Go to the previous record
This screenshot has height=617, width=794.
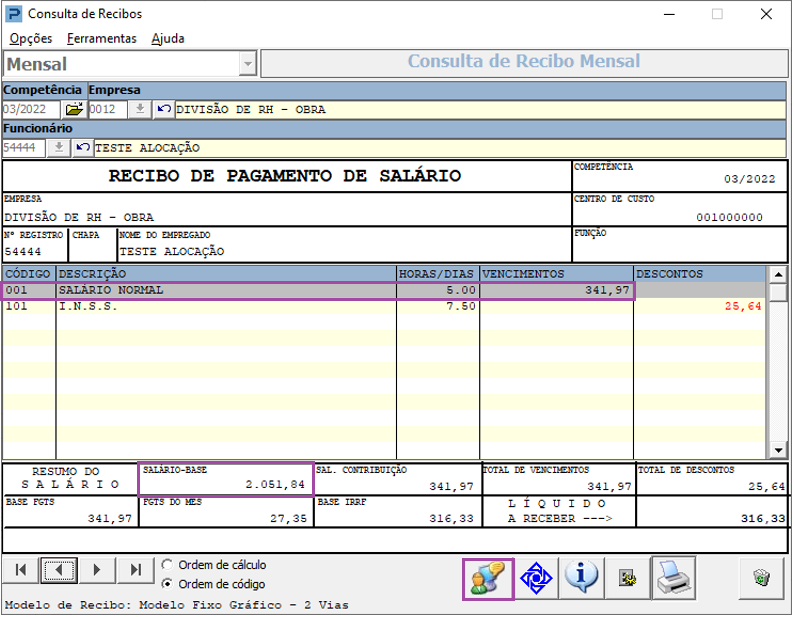59,570
